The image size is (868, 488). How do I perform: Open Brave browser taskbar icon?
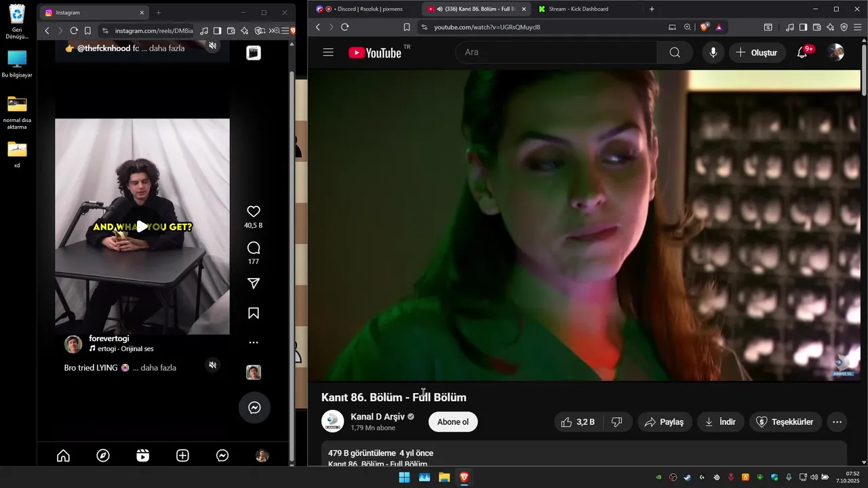point(464,477)
